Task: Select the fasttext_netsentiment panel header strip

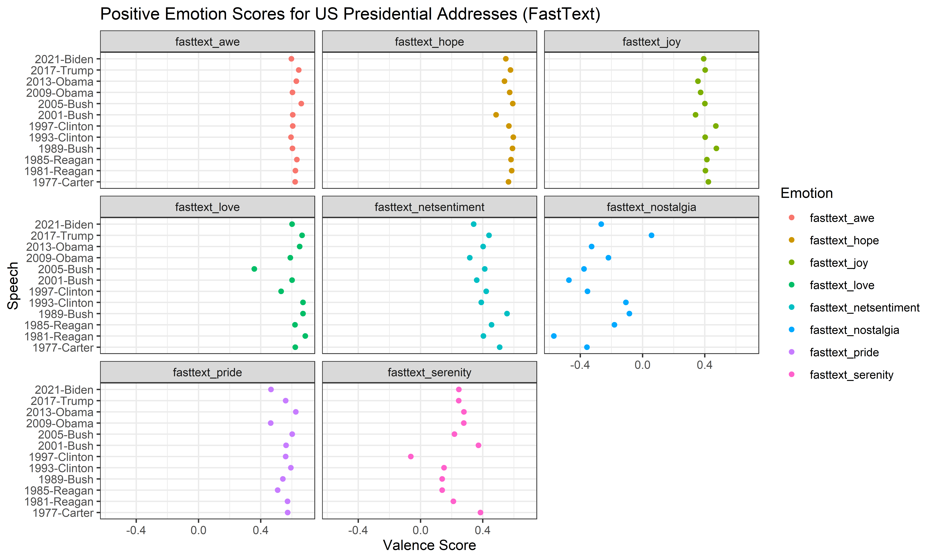Action: (x=429, y=207)
